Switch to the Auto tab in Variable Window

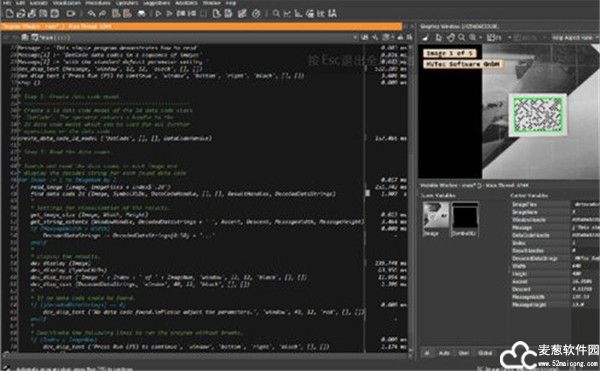click(444, 353)
